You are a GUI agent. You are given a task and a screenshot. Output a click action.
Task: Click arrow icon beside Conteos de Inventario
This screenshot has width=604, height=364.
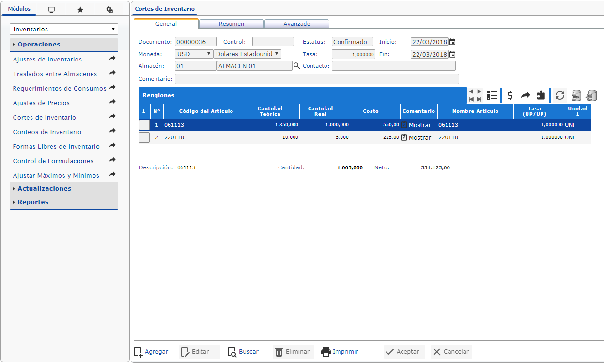click(112, 131)
